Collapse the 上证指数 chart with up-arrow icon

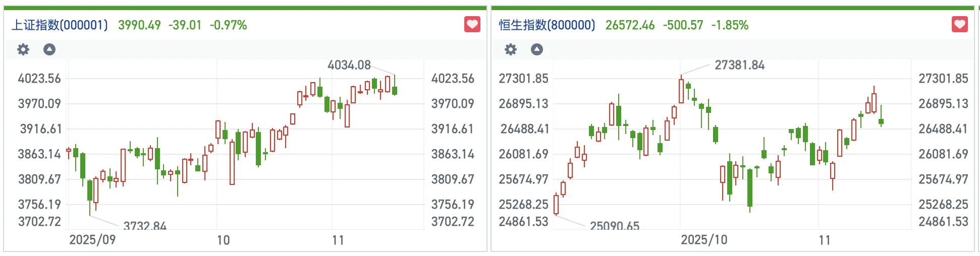[x=49, y=49]
